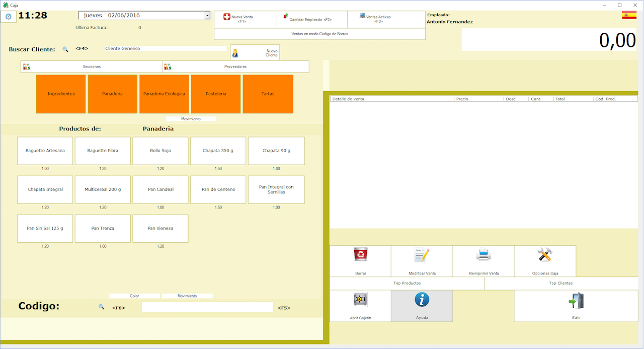Switch to the Secciones tab
Image resolution: width=644 pixels, height=349 pixels.
pos(92,66)
